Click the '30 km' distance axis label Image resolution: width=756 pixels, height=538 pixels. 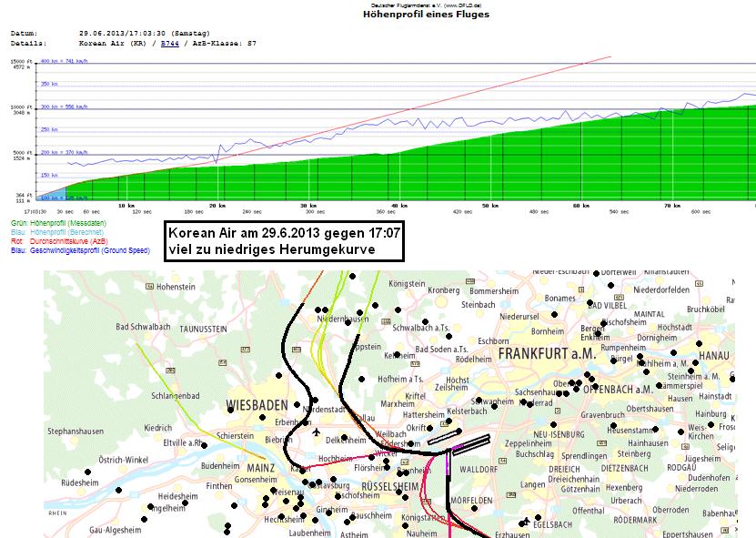coord(308,206)
